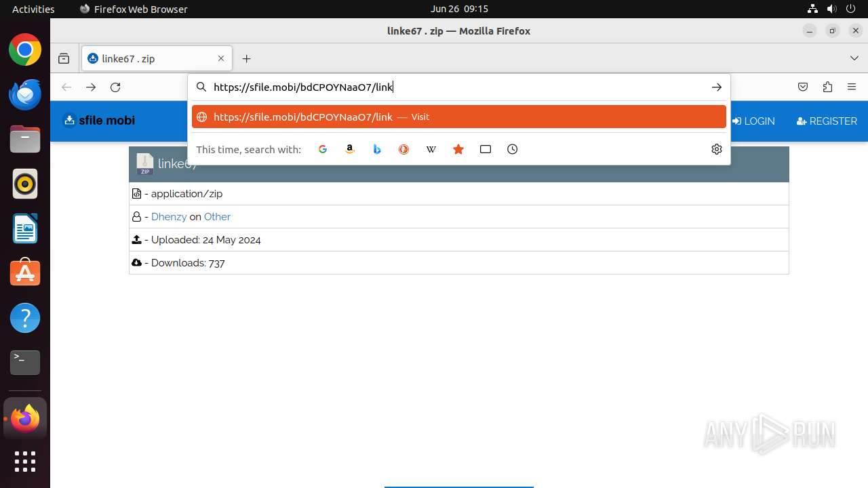
Task: Select the linke67 . zip tab
Action: [157, 59]
